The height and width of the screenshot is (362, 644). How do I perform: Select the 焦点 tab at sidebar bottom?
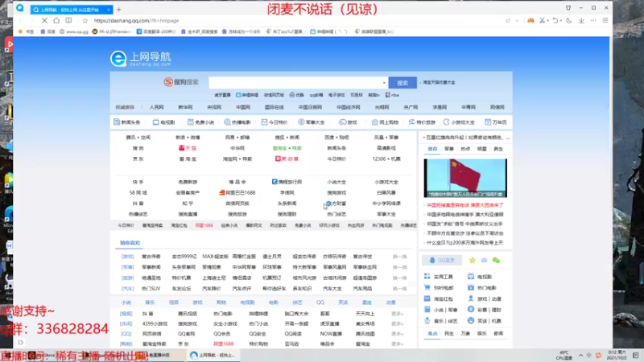point(432,334)
